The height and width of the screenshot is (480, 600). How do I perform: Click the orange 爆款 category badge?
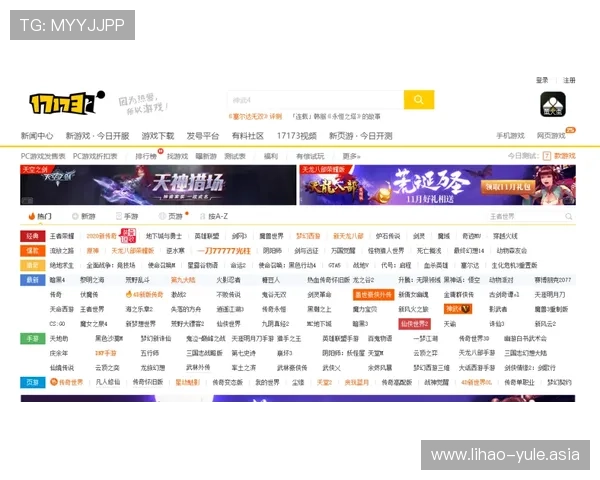coord(33,251)
